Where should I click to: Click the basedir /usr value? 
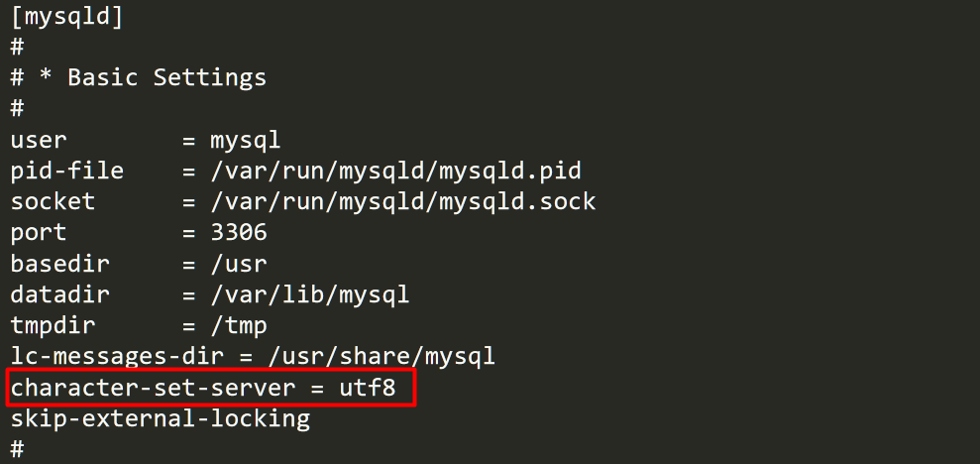(239, 264)
